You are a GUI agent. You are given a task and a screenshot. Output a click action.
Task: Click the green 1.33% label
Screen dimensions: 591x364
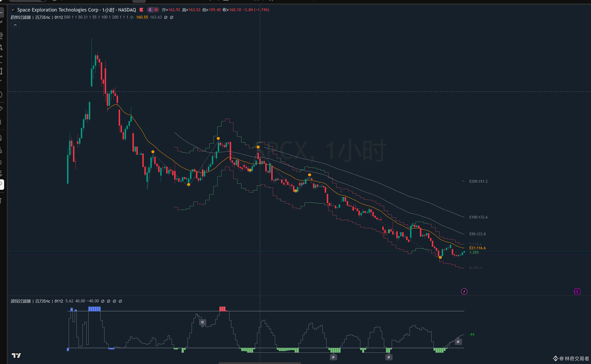(x=474, y=252)
